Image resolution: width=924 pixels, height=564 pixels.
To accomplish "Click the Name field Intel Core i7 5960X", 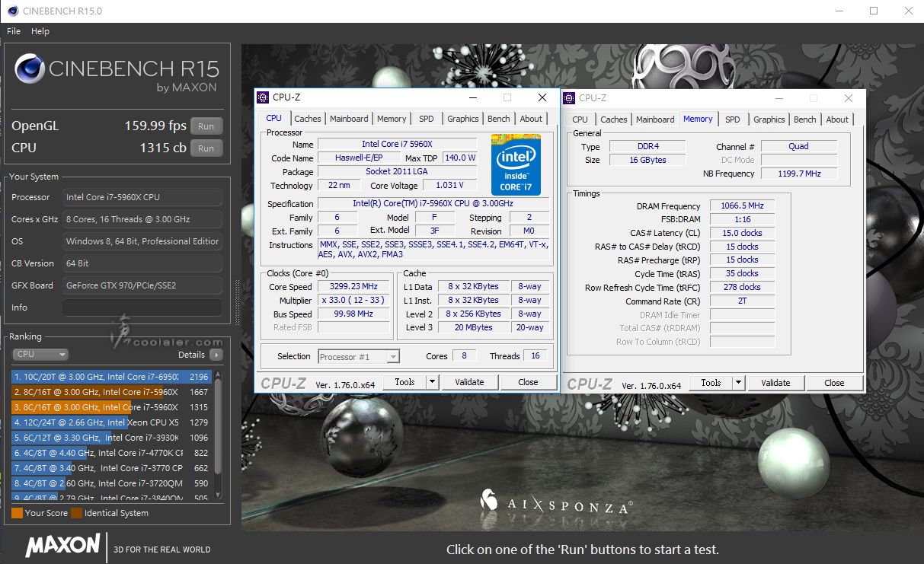I will 397,144.
